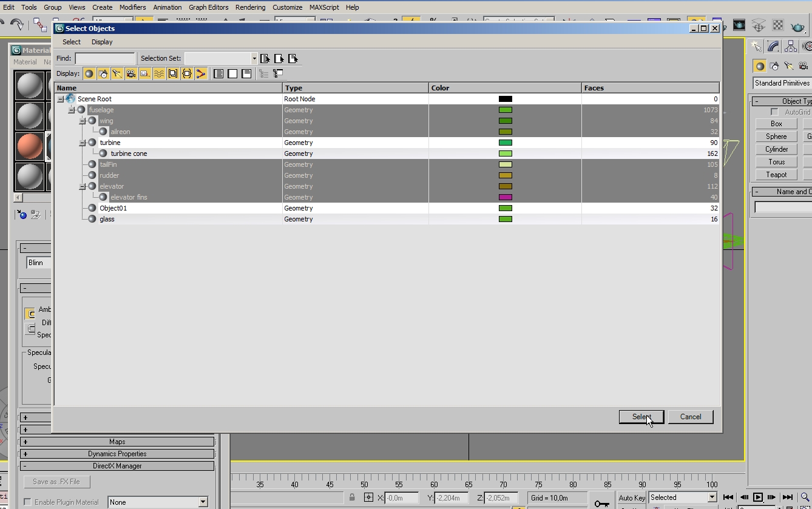Viewport: 812px width, 509px height.
Task: Toggle absolute/offset transform type-in mode
Action: point(368,497)
